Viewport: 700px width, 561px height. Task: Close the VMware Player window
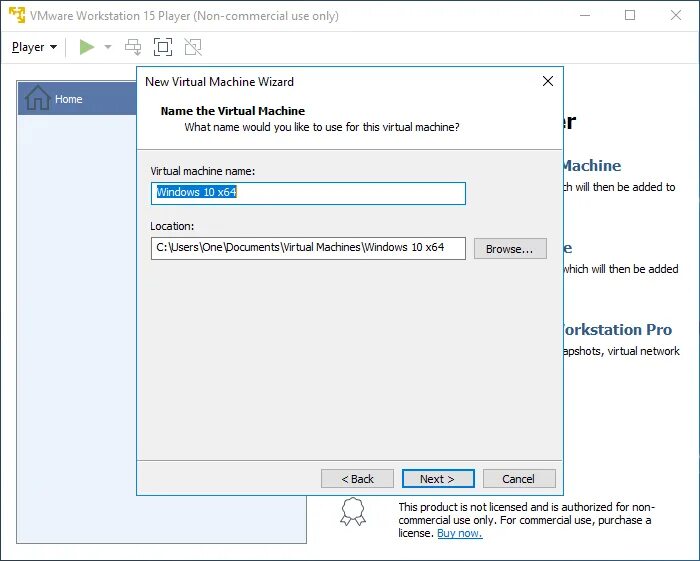click(x=676, y=15)
